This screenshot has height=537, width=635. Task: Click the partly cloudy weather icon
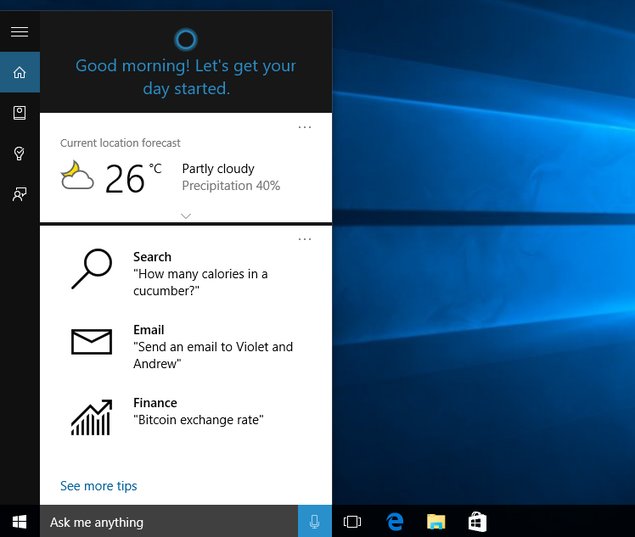(77, 176)
